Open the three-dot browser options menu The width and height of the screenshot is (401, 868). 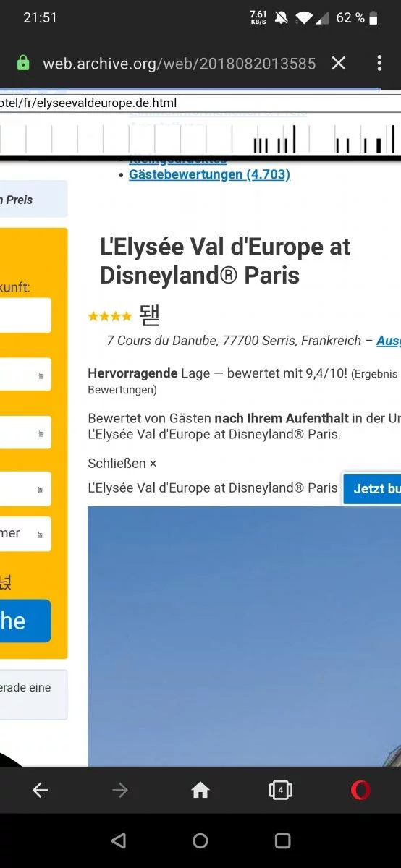[x=379, y=63]
